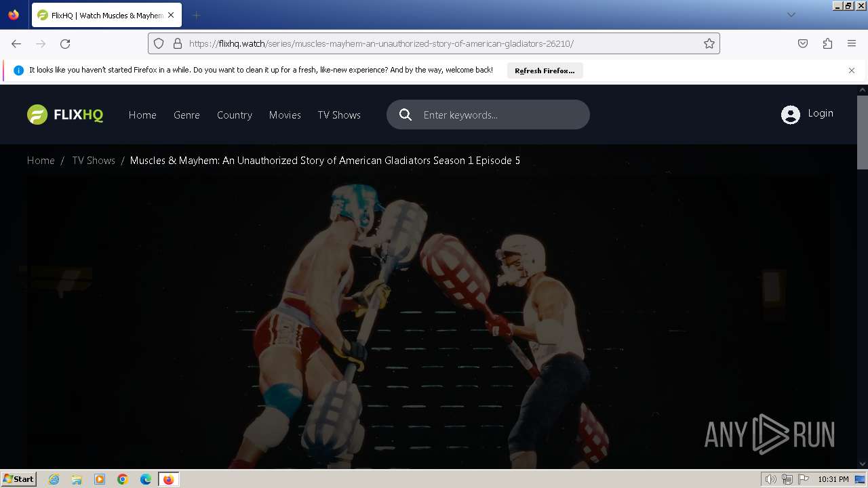
Task: Open the Genre menu
Action: tap(186, 115)
